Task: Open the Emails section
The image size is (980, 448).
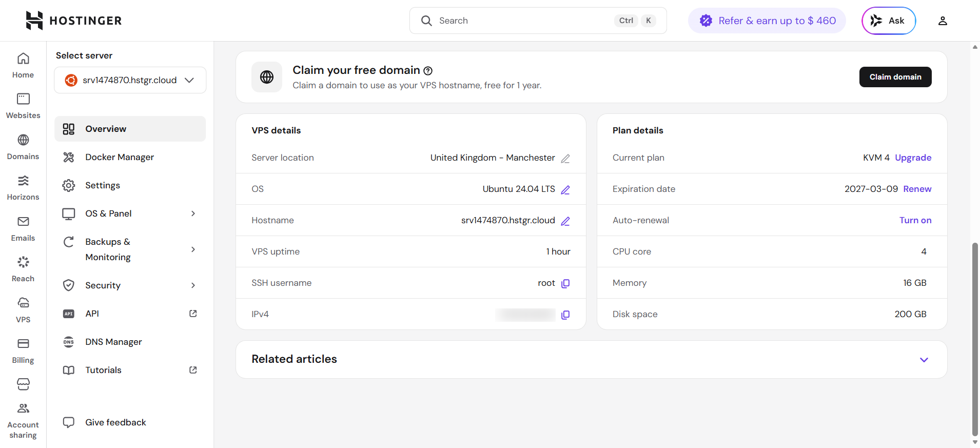Action: (23, 229)
